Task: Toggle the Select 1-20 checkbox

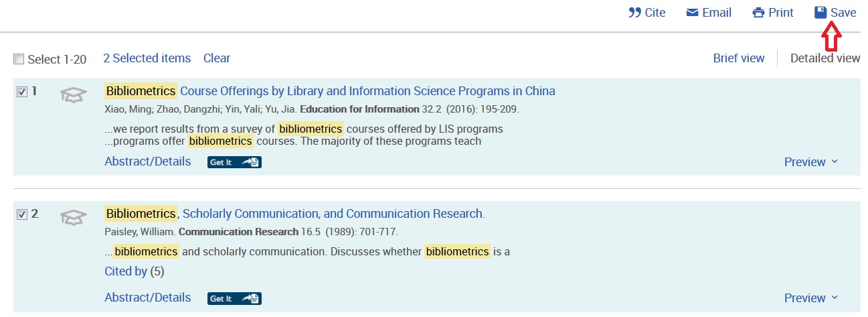Action: tap(19, 60)
